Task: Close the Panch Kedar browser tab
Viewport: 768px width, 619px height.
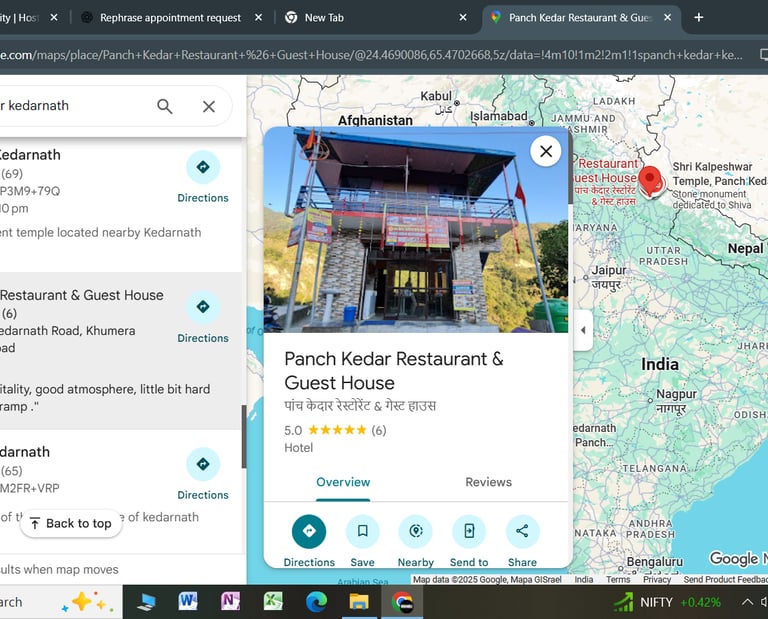Action: point(668,18)
